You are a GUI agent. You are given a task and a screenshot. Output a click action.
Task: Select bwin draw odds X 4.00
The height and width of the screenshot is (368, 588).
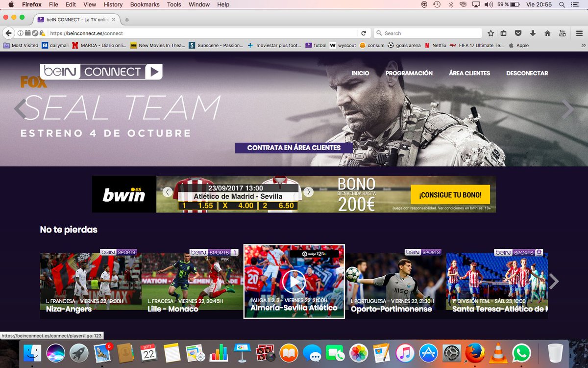pyautogui.click(x=238, y=206)
